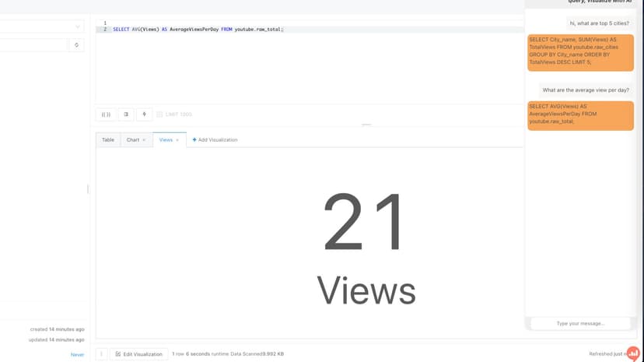Open the three-dot menu beside Edit Visualization
Viewport: 644px width, 362px height.
[x=101, y=353]
